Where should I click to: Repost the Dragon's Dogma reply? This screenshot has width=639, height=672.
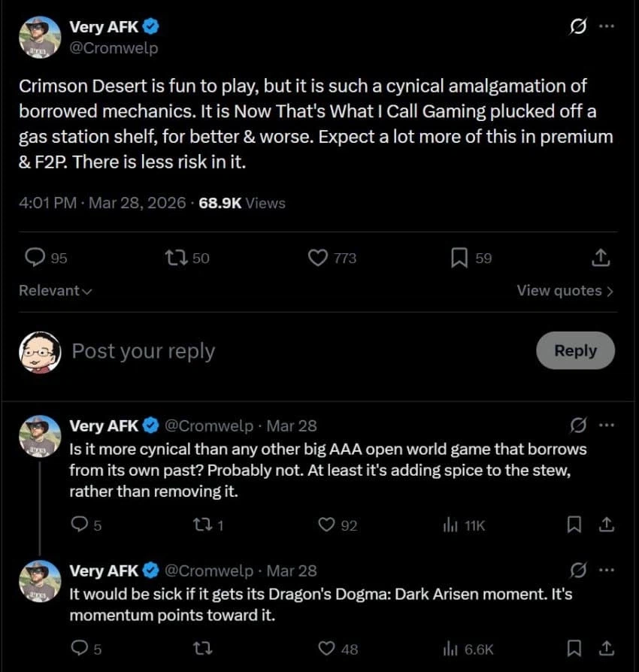(201, 648)
